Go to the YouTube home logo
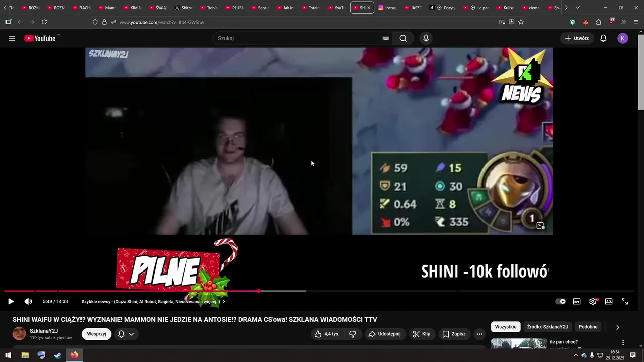The image size is (644, 362). (40, 38)
